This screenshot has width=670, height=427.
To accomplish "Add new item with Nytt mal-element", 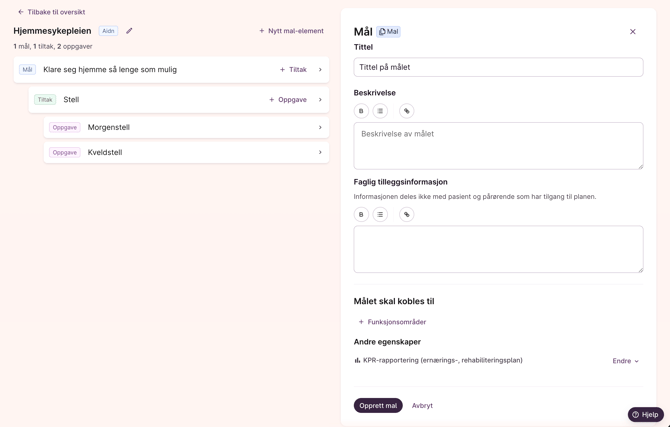I will (x=291, y=31).
